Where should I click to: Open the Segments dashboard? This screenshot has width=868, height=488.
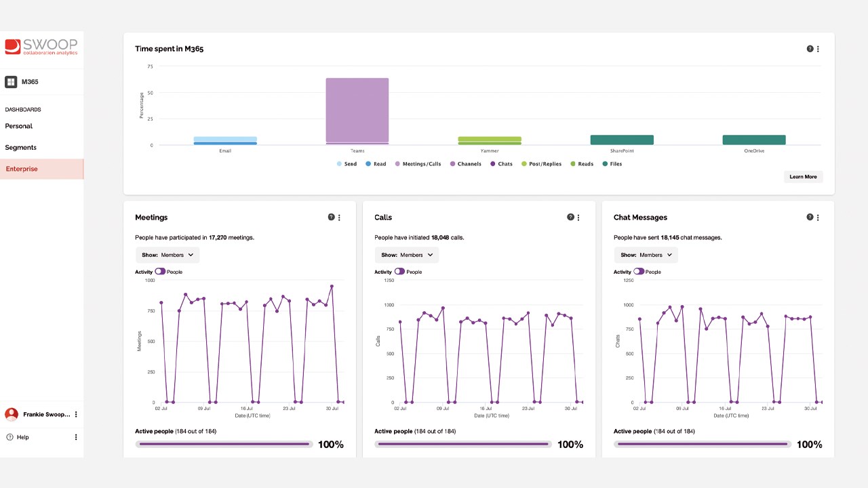coord(20,147)
